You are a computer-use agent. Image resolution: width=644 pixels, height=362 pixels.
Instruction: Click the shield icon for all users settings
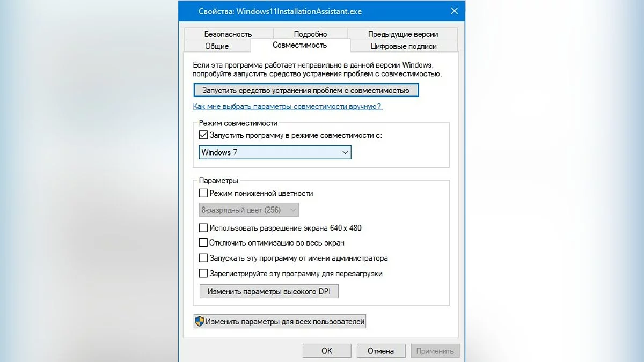tap(200, 322)
